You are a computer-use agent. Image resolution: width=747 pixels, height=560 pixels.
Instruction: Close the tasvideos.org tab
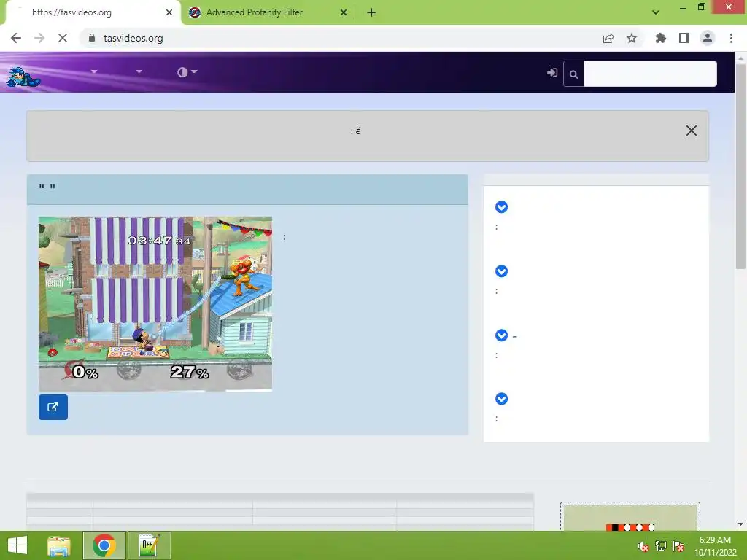[169, 12]
